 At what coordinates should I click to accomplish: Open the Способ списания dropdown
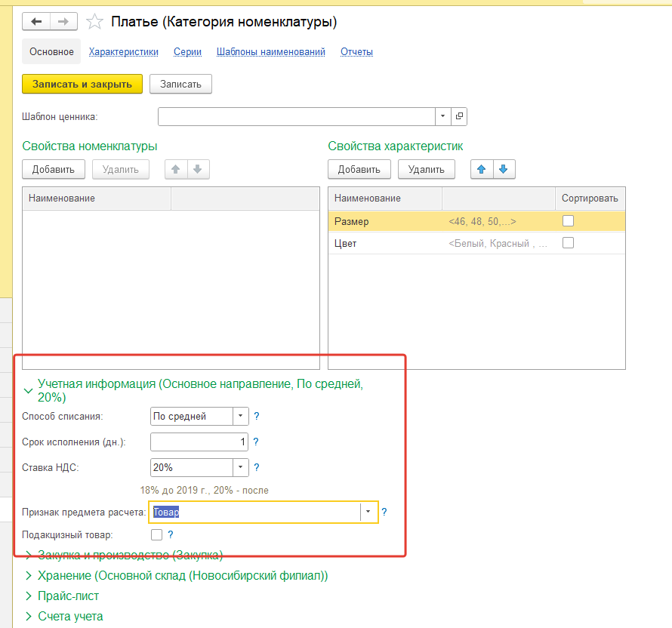(240, 416)
